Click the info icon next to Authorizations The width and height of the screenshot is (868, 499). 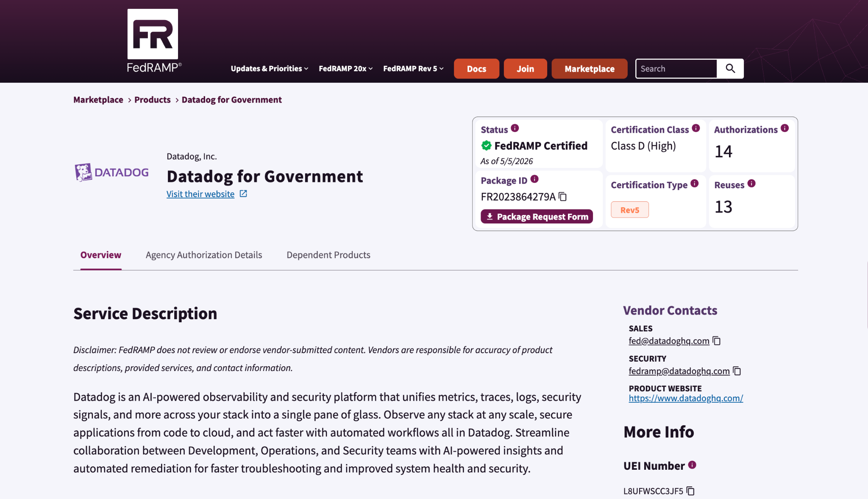[x=785, y=128]
